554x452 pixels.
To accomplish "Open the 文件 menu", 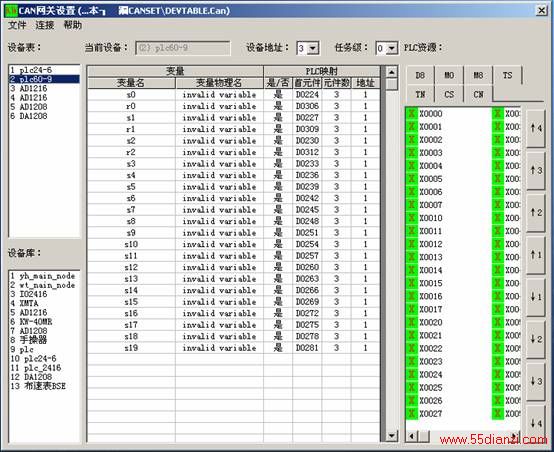I will (x=17, y=25).
